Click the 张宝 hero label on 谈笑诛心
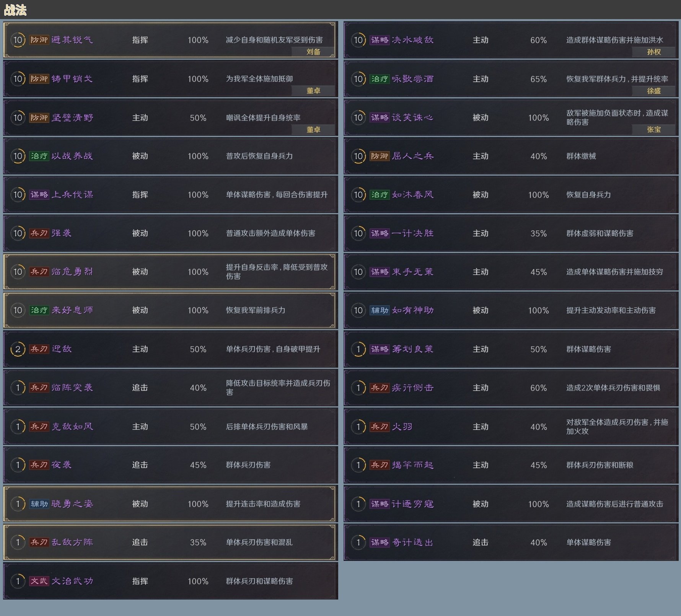 [653, 130]
